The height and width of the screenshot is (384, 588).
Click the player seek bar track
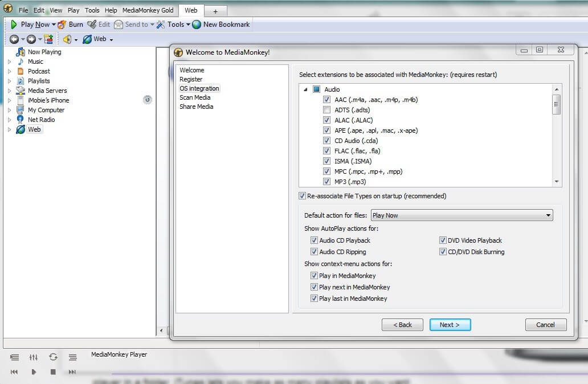point(349,374)
